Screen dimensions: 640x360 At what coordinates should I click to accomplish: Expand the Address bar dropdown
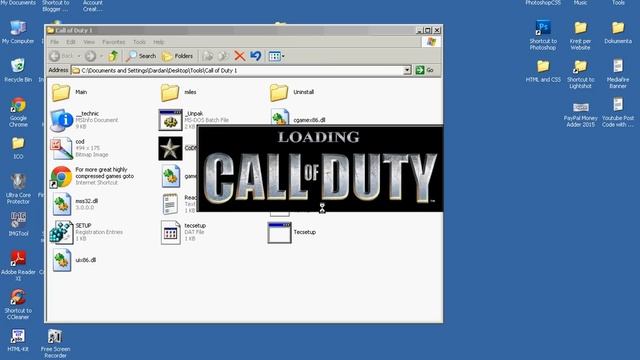tap(407, 70)
